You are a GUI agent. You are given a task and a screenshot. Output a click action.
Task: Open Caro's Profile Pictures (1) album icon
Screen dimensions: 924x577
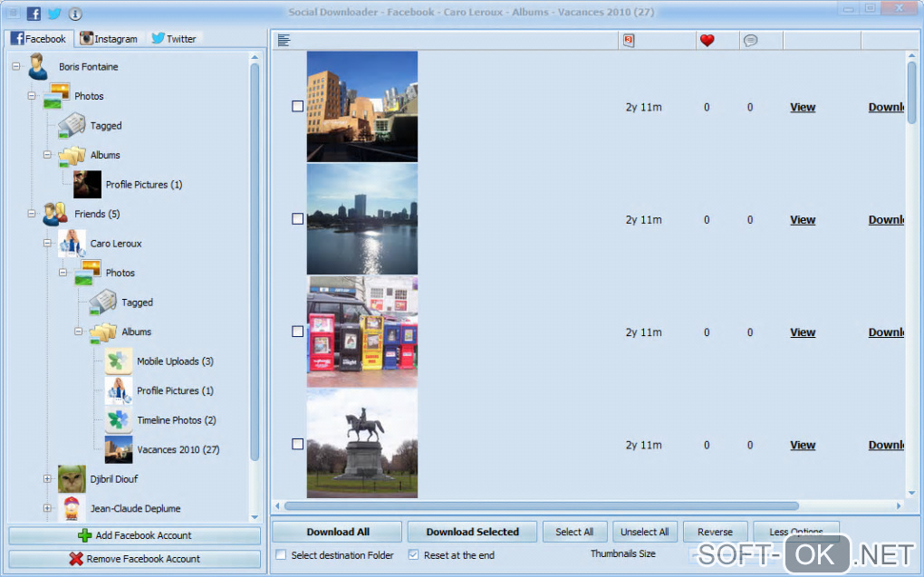pos(119,390)
